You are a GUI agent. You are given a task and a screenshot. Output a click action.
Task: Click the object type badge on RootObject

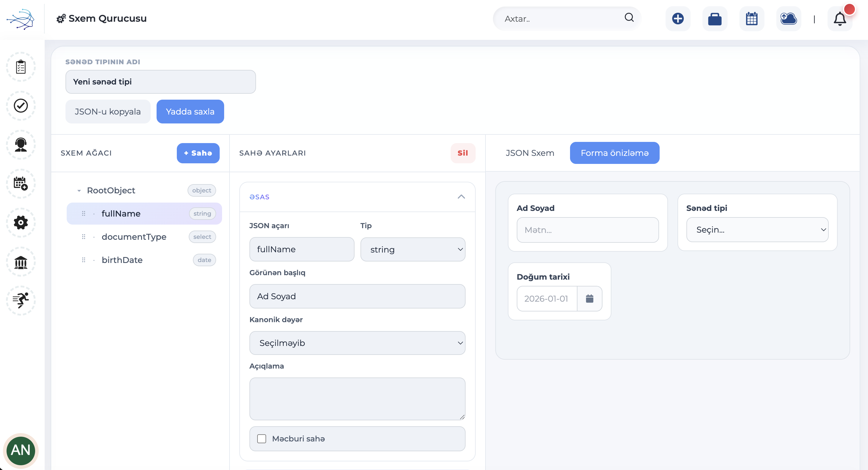pos(202,191)
